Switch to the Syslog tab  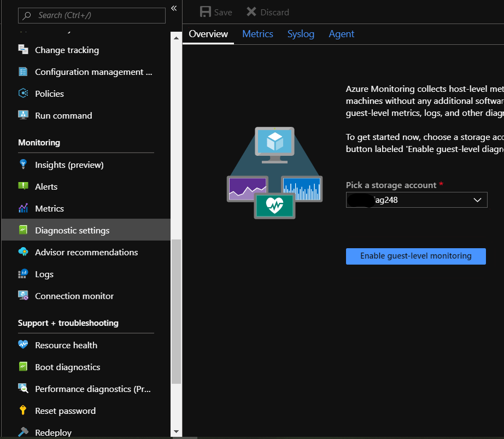coord(301,34)
